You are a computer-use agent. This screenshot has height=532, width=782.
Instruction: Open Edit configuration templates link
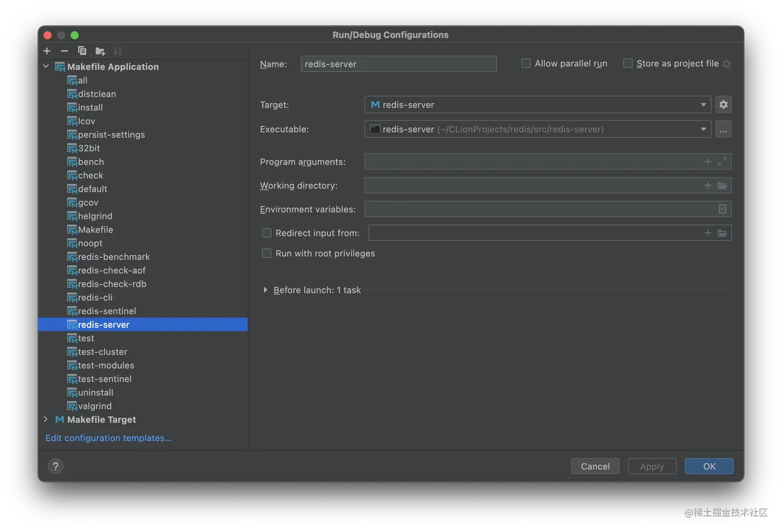tap(109, 438)
